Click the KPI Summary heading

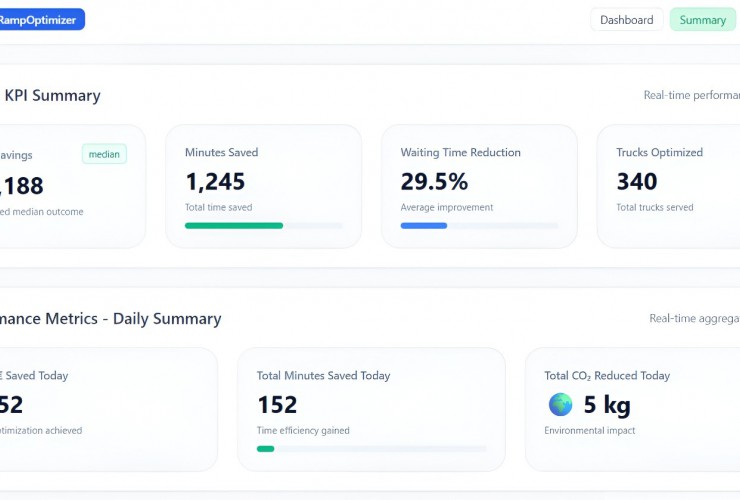coord(52,96)
